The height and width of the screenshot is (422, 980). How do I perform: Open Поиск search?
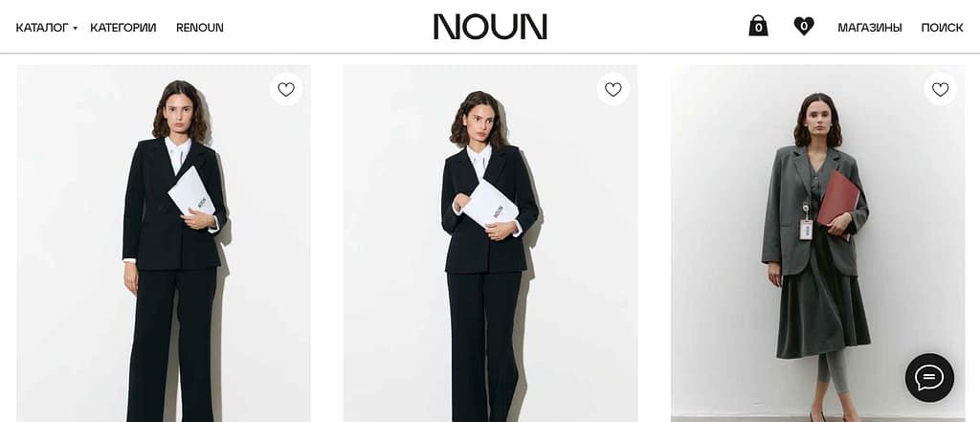click(x=942, y=28)
